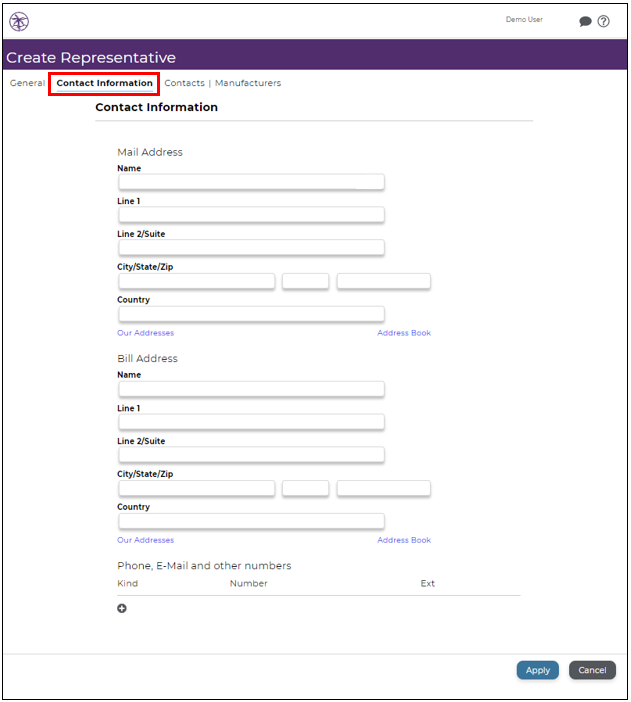
Task: Focus Mail Address Country field
Action: 251,314
